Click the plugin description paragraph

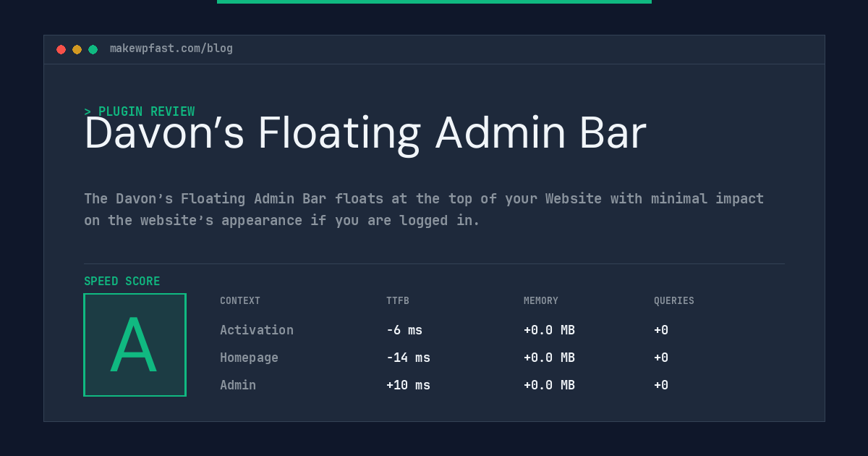click(424, 209)
